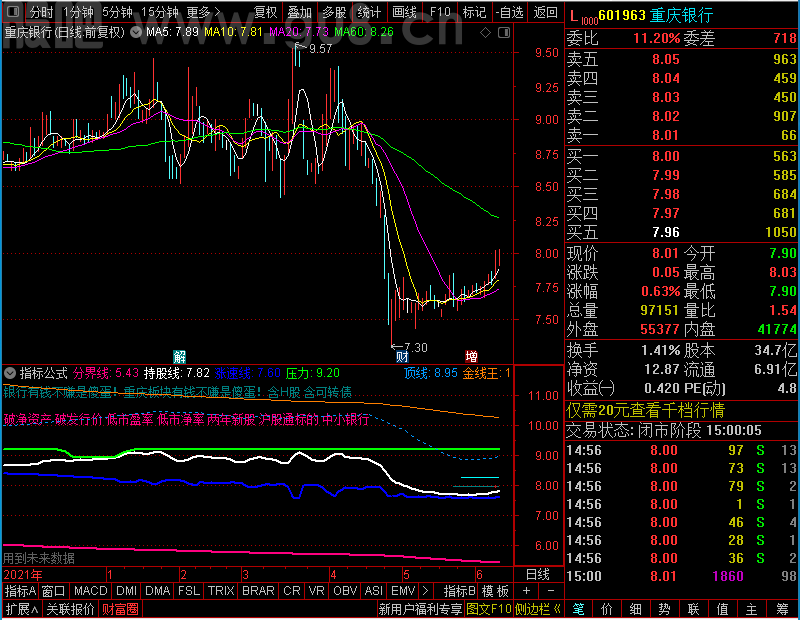
Task: Click the 仅需20元查看千档行情 promo link
Action: click(645, 410)
